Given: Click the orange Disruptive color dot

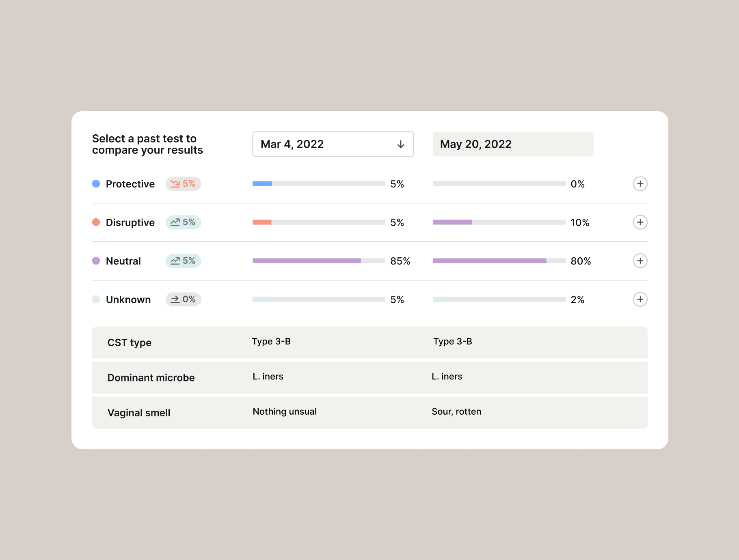Looking at the screenshot, I should 96,222.
